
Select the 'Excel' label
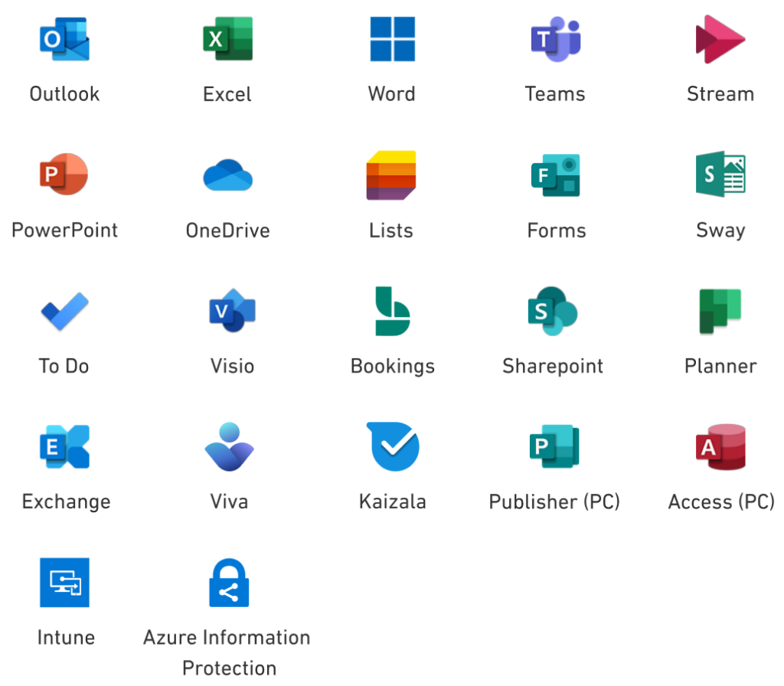[x=227, y=94]
